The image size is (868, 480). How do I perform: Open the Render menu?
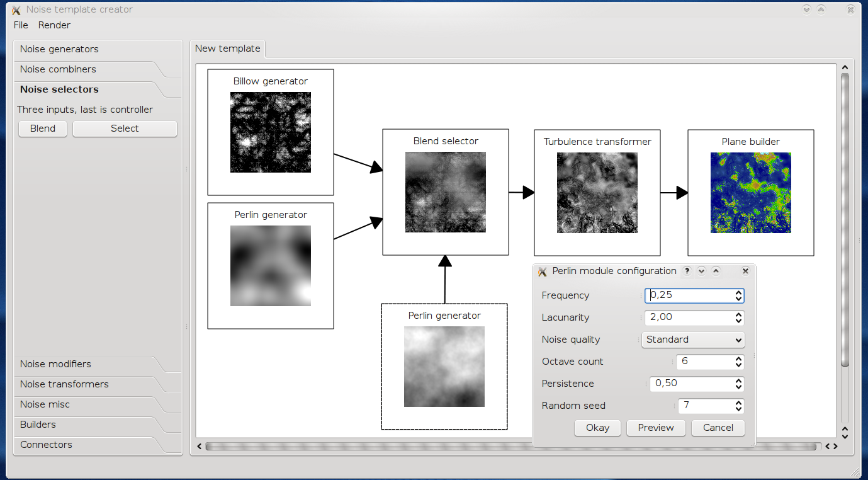click(54, 25)
